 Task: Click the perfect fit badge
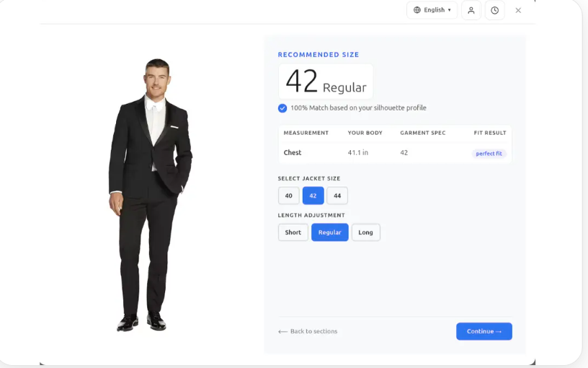(489, 154)
